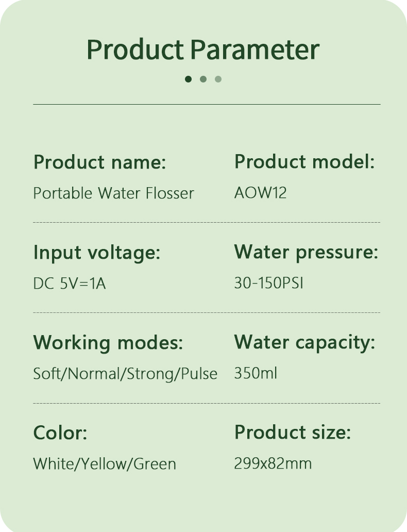This screenshot has height=532, width=407.
Task: Click the "Working modes:" label
Action: tap(108, 342)
